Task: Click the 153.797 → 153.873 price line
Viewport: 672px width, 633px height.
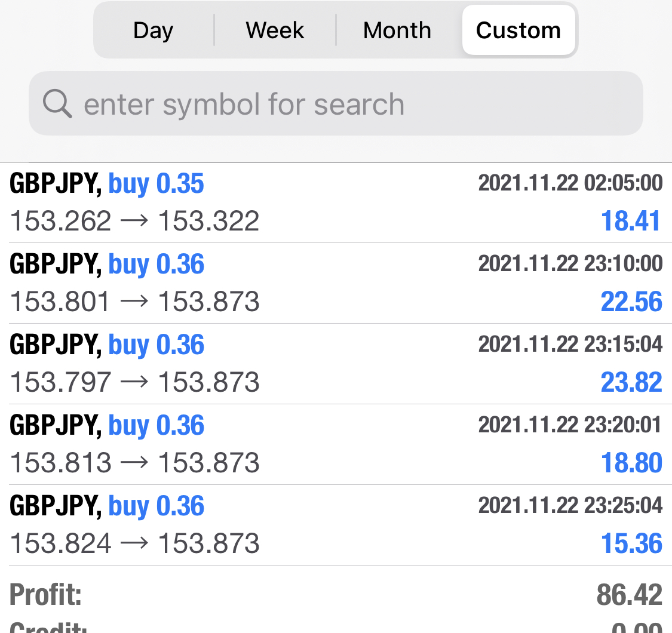Action: point(135,383)
